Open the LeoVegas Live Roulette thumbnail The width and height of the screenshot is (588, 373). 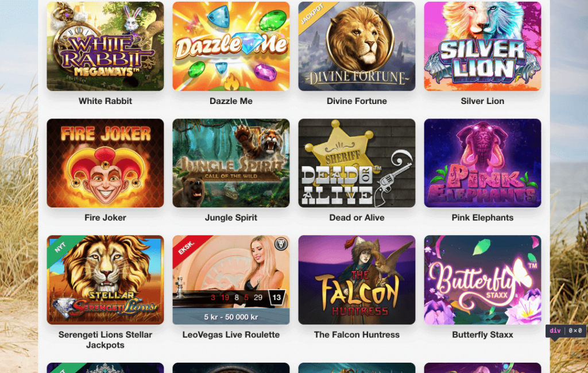tap(231, 280)
